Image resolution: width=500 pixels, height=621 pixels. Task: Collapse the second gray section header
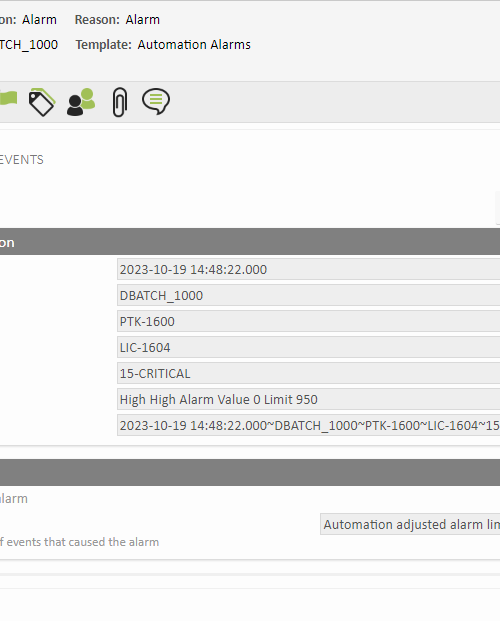250,472
